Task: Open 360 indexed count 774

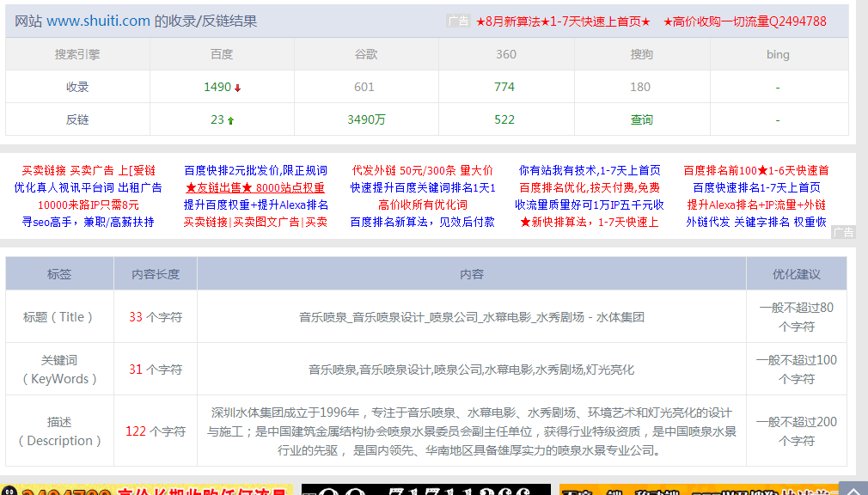Action: 504,87
